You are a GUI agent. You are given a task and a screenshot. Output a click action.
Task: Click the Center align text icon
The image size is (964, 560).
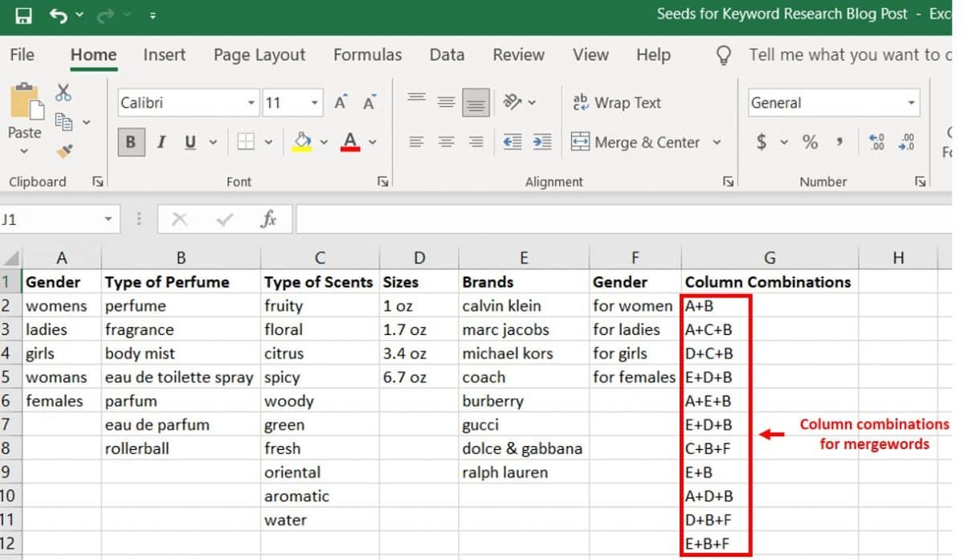point(446,142)
